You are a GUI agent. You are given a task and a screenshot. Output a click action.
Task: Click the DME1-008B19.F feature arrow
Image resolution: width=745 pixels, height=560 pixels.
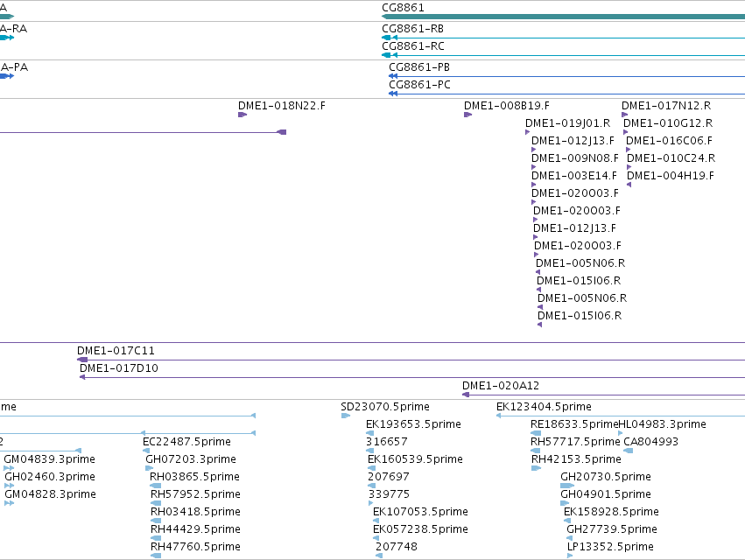(468, 115)
